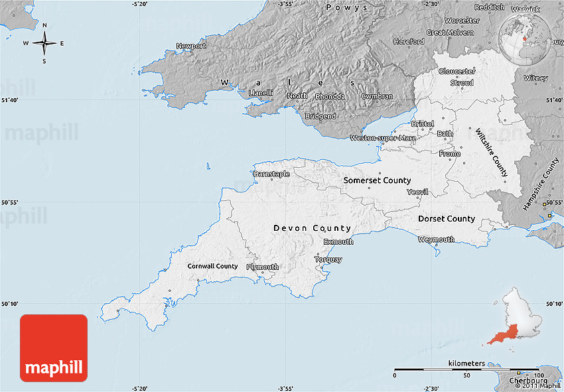Click the Gloucester city label
The image size is (564, 392).
[457, 72]
